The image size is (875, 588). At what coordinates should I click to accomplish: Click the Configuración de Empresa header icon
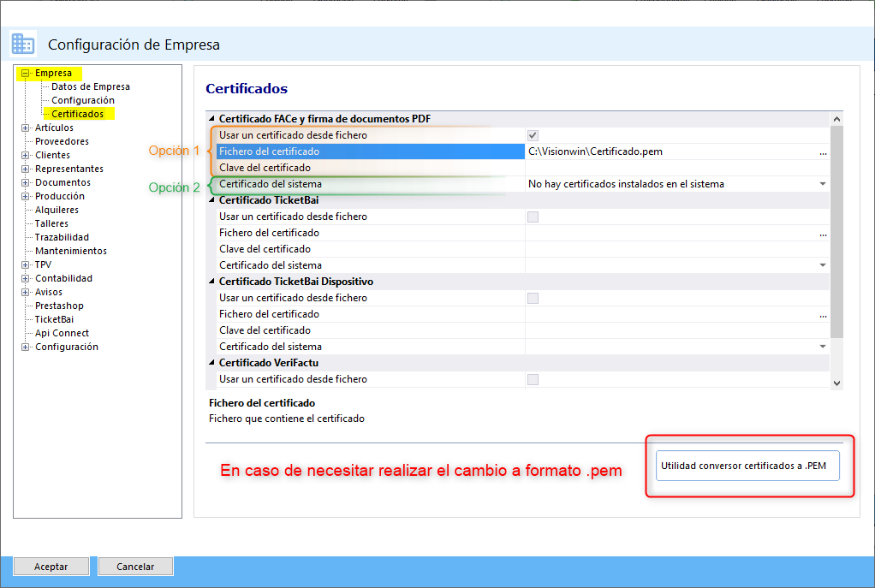point(23,44)
